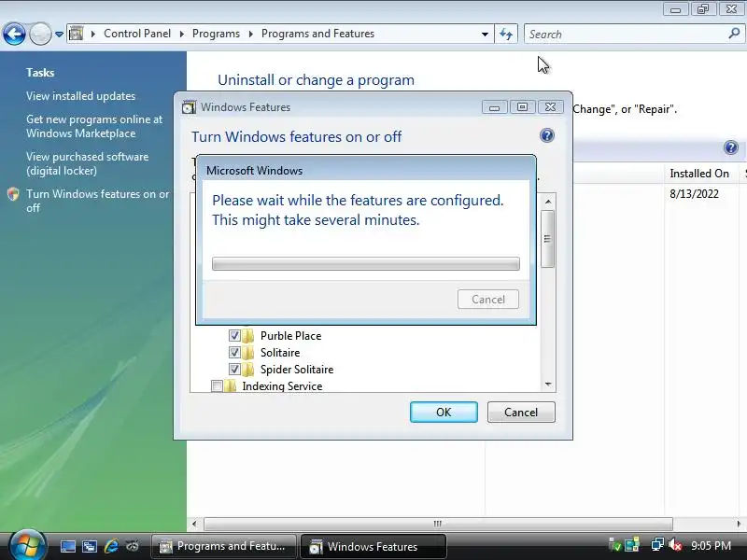
Task: Uncheck the Purble Place checkbox
Action: coord(234,336)
